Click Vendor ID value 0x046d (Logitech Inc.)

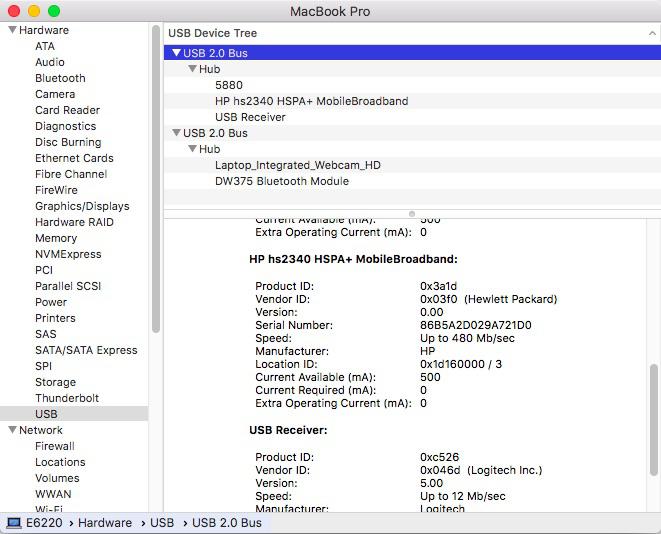click(481, 470)
